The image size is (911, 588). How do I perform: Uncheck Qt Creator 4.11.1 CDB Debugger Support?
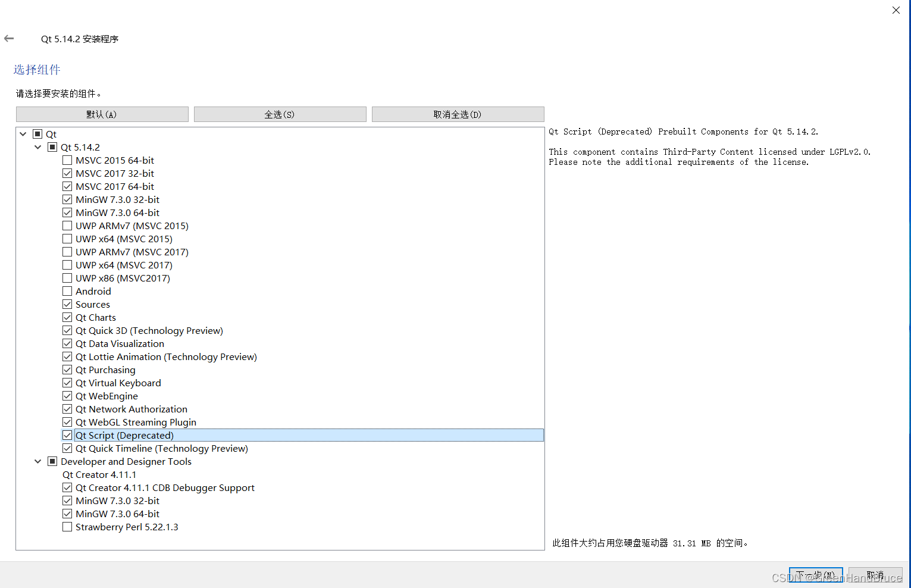(x=67, y=487)
